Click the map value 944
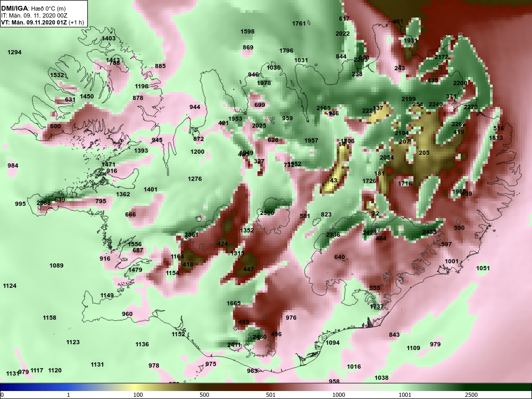This screenshot has height=399, width=532. click(195, 107)
